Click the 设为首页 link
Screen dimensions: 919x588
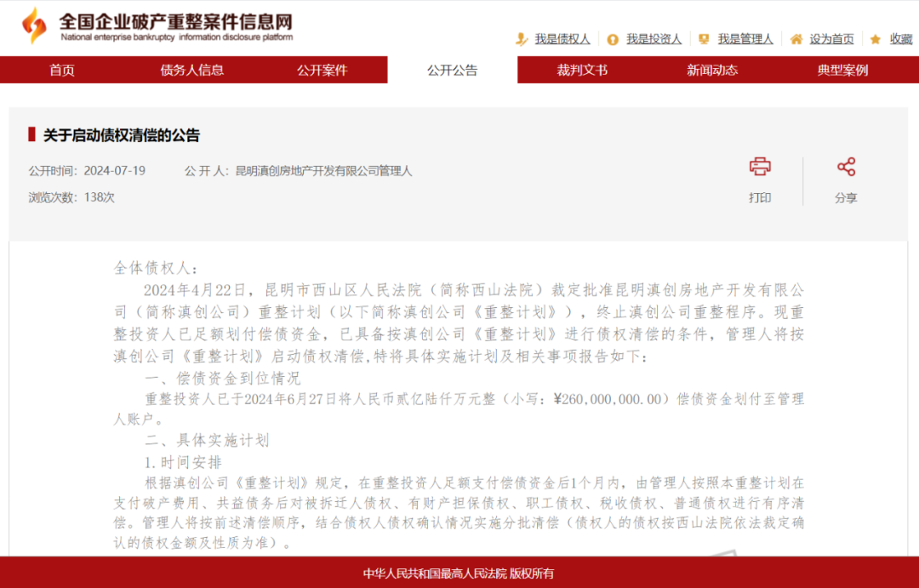[x=831, y=39]
